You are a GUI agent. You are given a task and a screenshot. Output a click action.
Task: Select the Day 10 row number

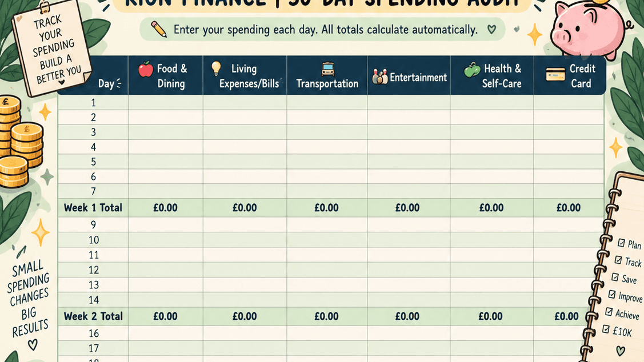tap(94, 240)
